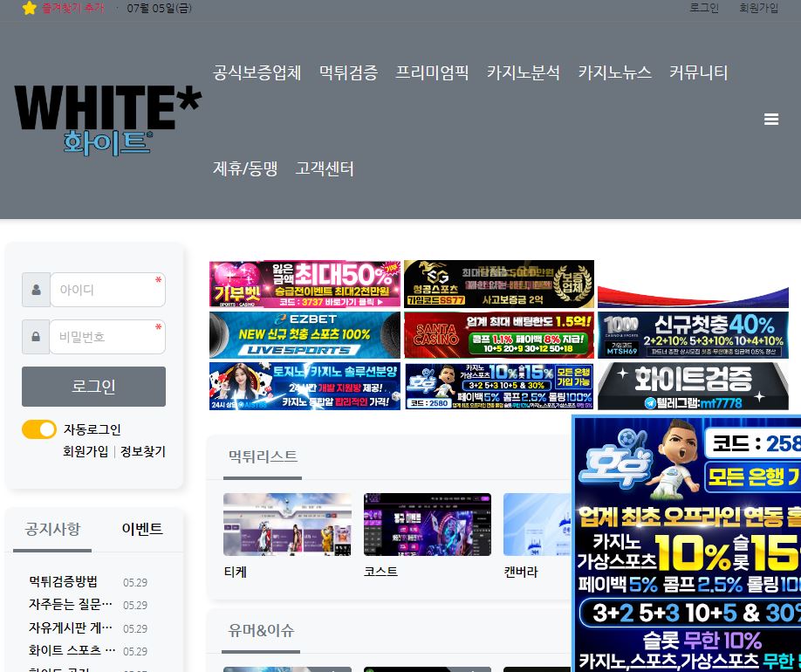Open the 카지노분석 menu

click(524, 72)
